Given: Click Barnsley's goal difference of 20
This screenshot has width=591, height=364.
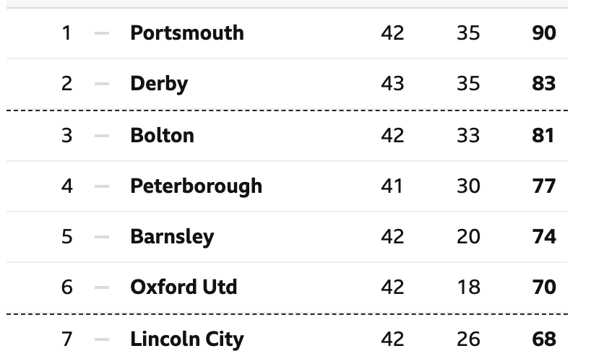Looking at the screenshot, I should click(x=468, y=237).
